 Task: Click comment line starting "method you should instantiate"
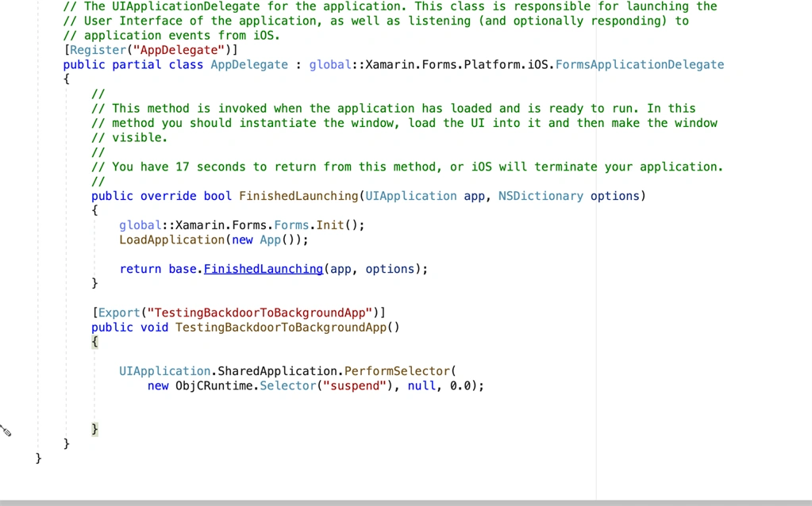(405, 123)
